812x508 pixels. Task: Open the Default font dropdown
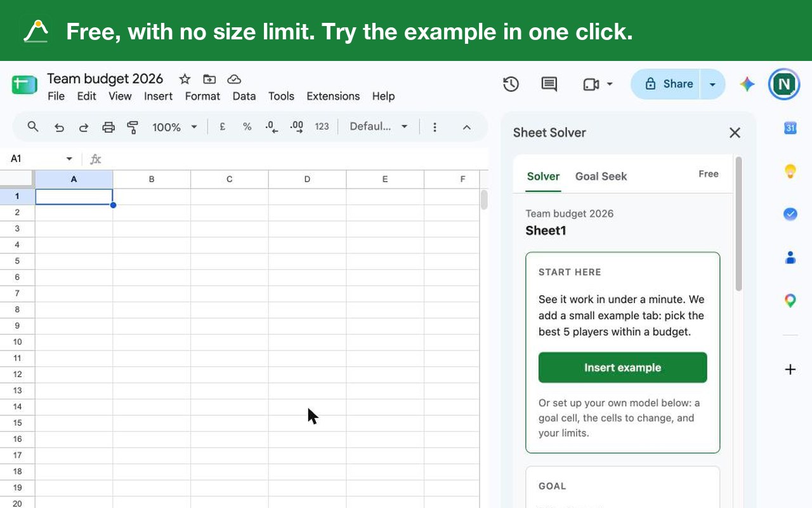pyautogui.click(x=379, y=127)
